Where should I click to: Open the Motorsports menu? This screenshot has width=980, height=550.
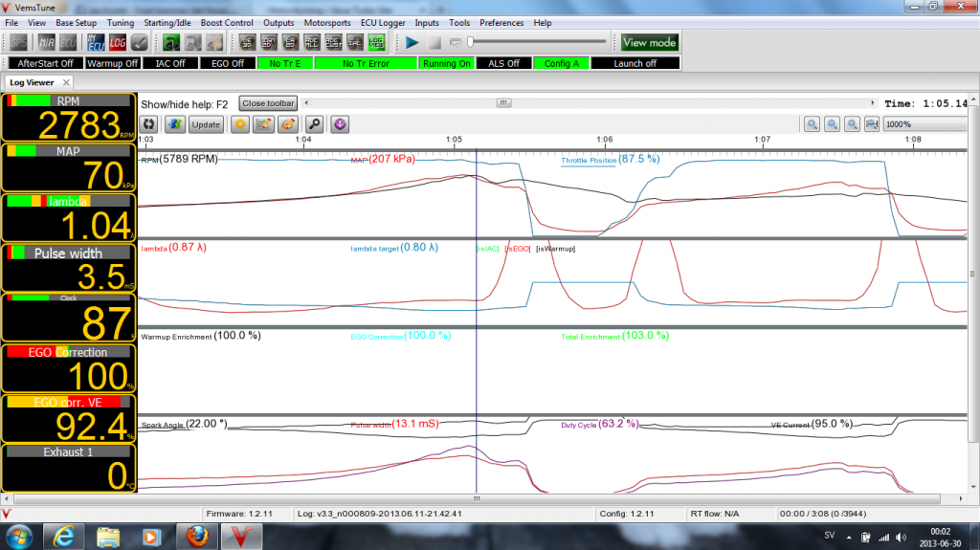(x=327, y=22)
